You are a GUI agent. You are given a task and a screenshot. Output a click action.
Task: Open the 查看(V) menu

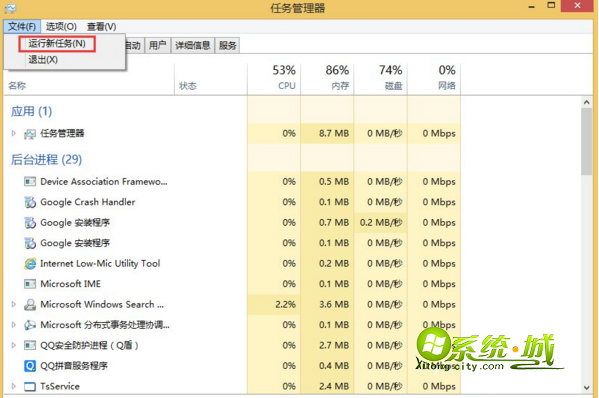pyautogui.click(x=101, y=26)
